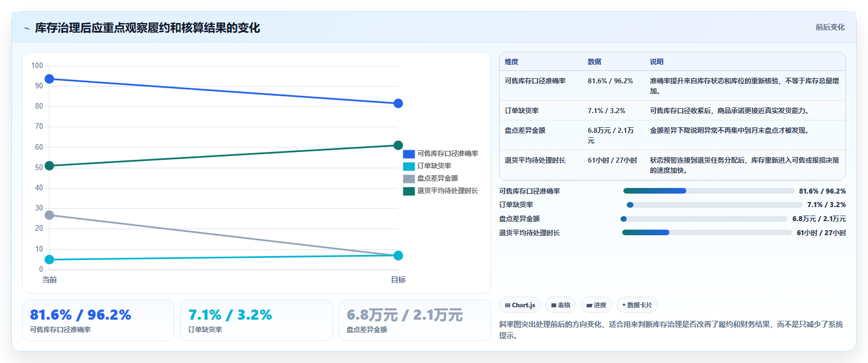Click the dark green data point above 当前
Screen dimensions: 868x363
coord(50,165)
